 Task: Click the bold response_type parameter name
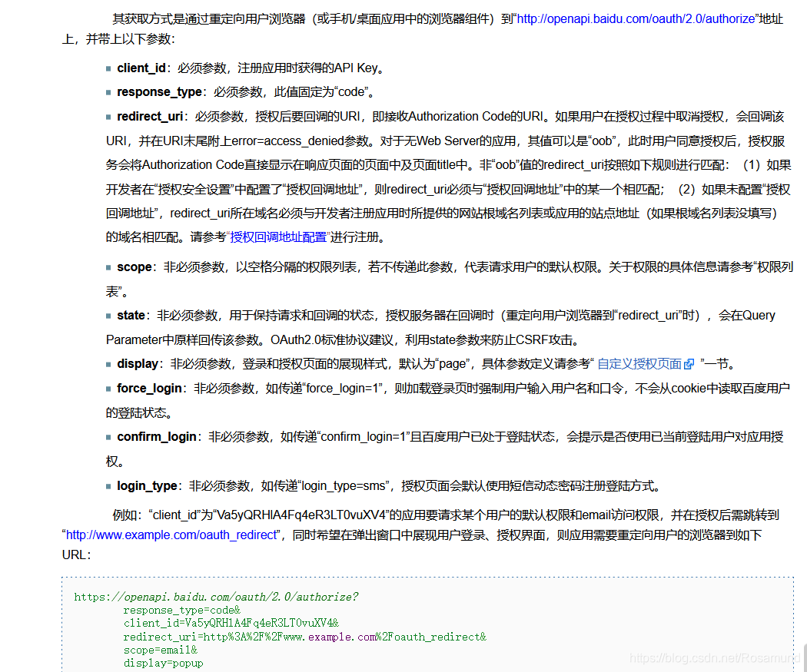(159, 92)
